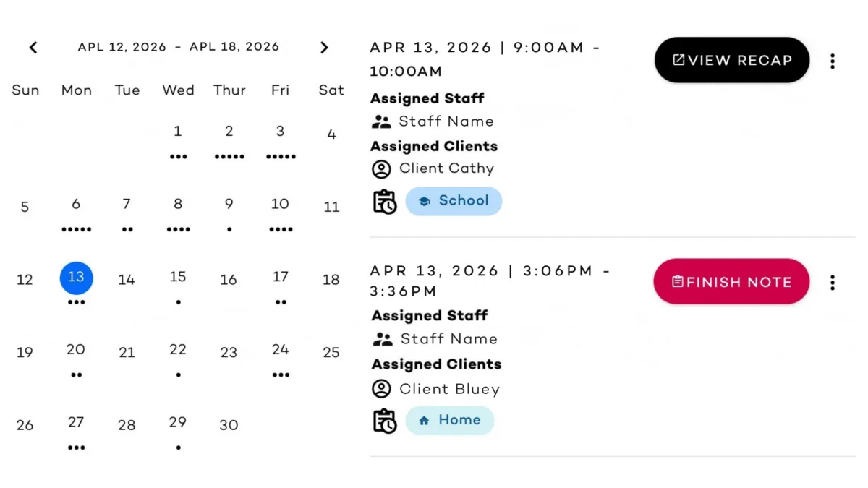The width and height of the screenshot is (868, 488).
Task: Click the profile icon beside Client Cathy
Action: tap(382, 168)
